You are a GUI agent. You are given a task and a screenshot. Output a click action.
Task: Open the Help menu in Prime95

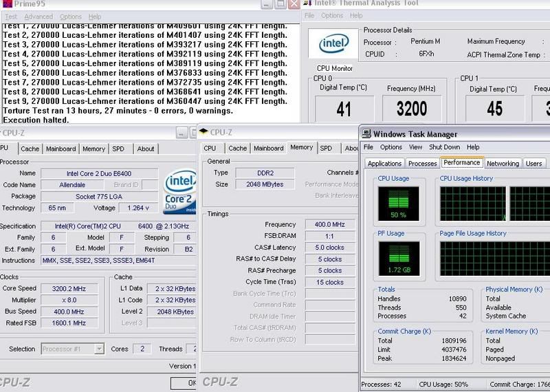point(95,17)
